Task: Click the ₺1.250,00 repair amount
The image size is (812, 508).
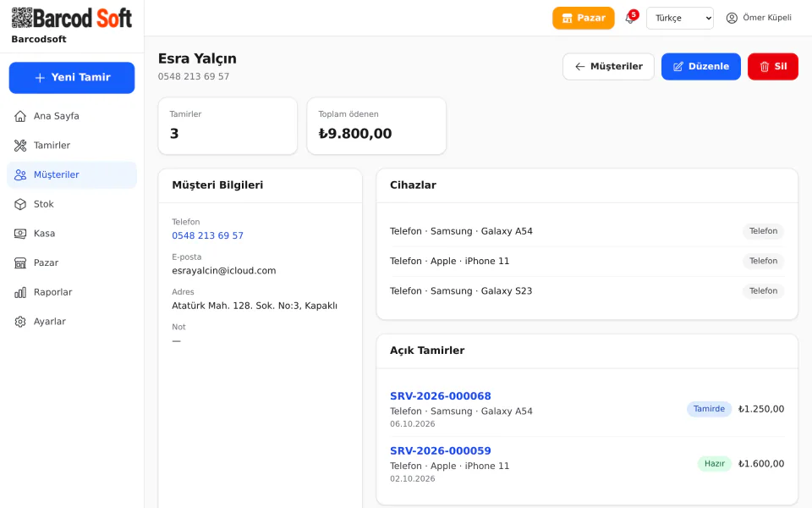Action: point(761,409)
